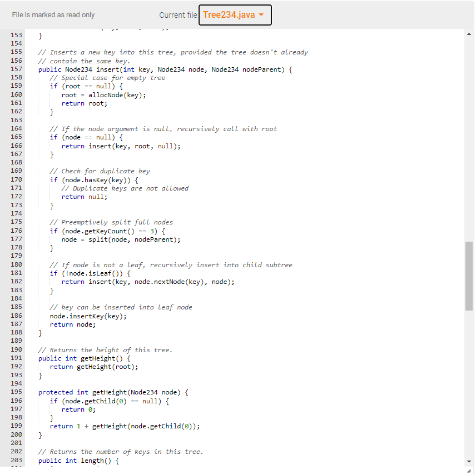This screenshot has height=475, width=476.
Task: Open the Tree234.java file dropdown
Action: (235, 16)
